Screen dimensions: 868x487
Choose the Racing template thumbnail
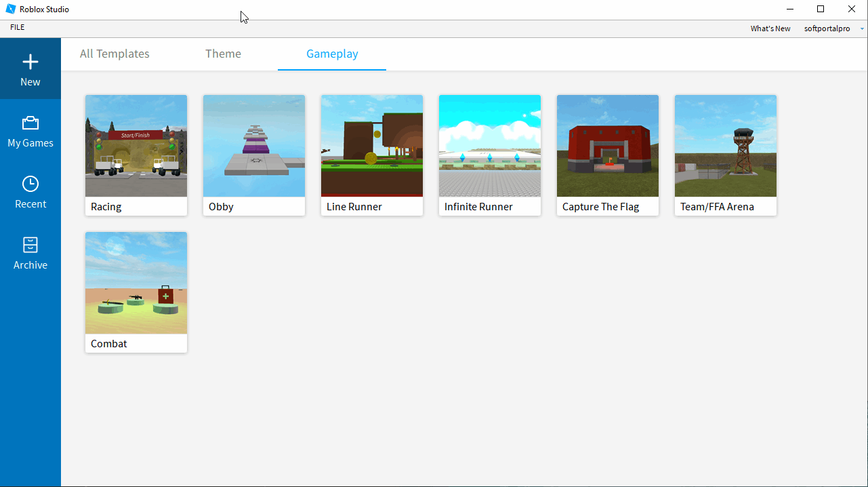[136, 146]
